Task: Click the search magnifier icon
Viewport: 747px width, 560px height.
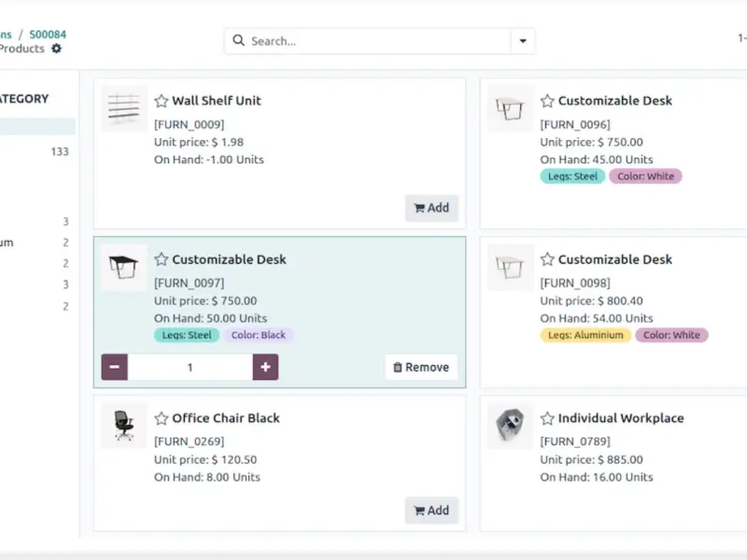Action: tap(239, 41)
